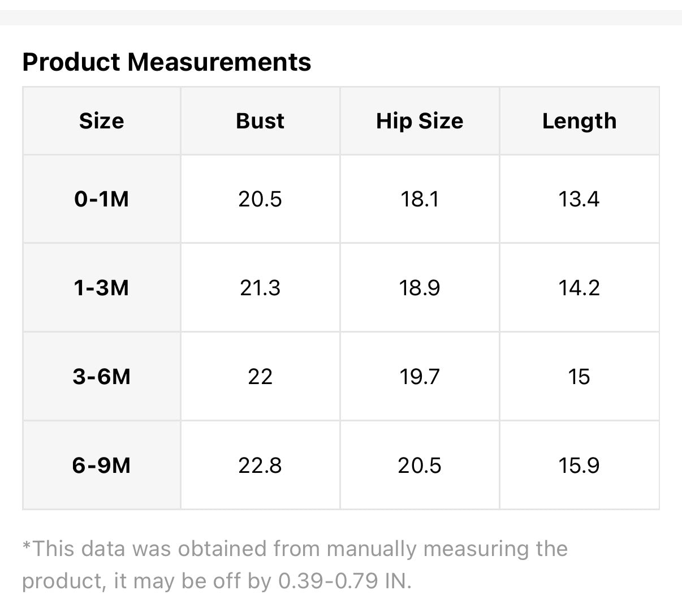Viewport: 682px width, 616px height.
Task: Select the 0-1M size row label
Action: click(102, 199)
